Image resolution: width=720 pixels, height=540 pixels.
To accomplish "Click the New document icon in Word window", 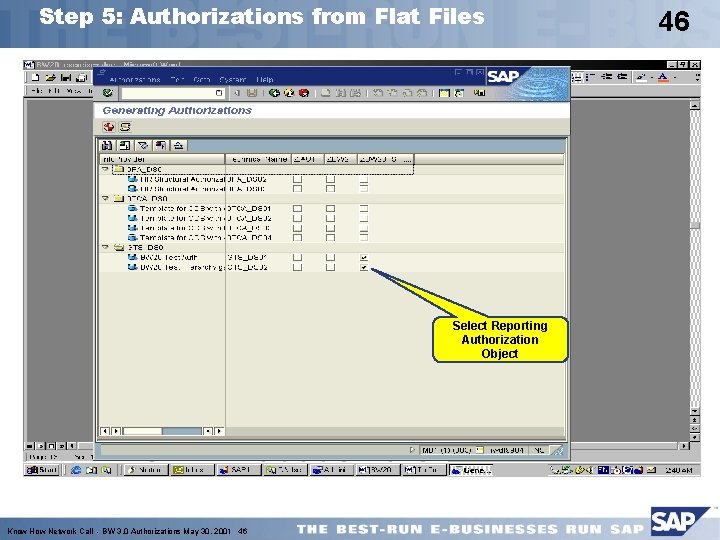I will pyautogui.click(x=35, y=78).
